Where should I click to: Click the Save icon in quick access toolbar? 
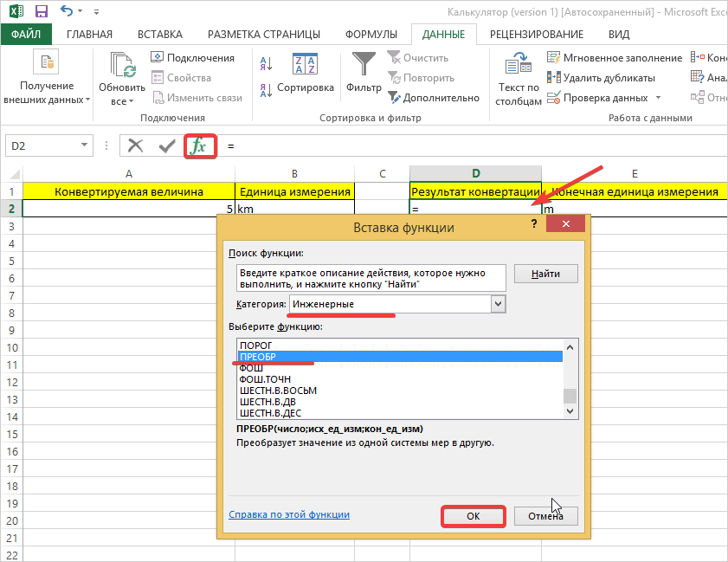click(x=41, y=12)
